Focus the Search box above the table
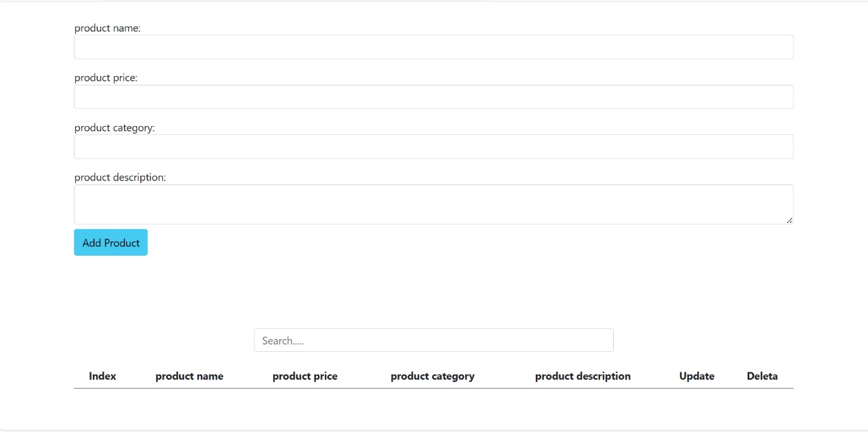868x432 pixels. coord(433,340)
